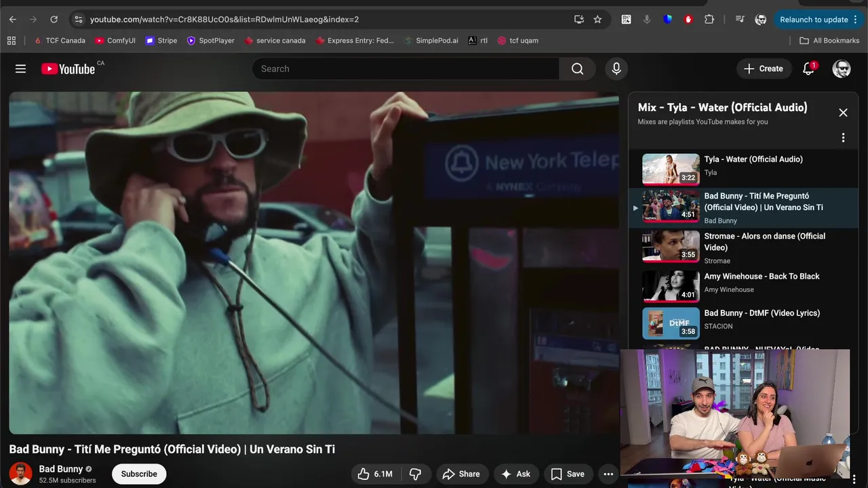Open the blue shield extension

point(668,20)
